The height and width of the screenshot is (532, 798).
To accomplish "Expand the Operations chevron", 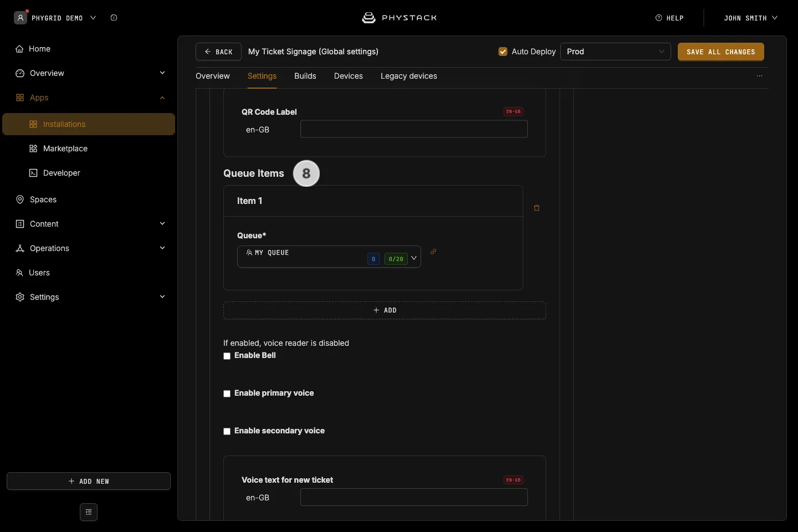I will tap(162, 248).
